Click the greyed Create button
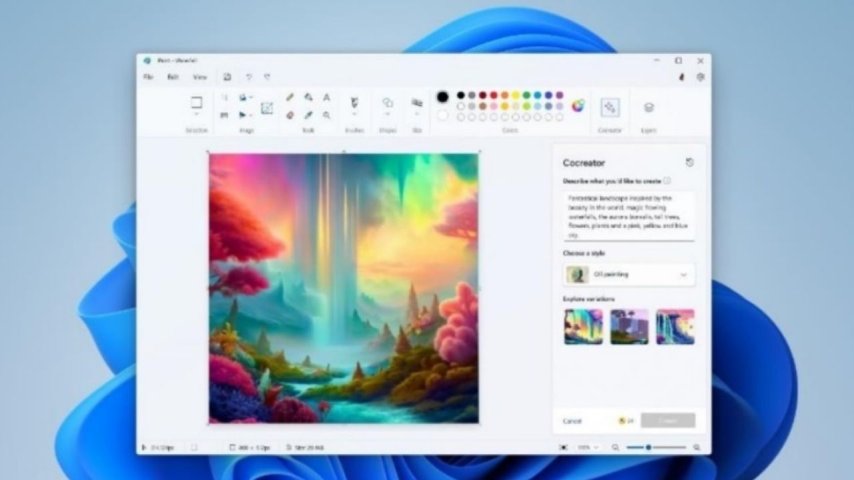This screenshot has height=480, width=854. pos(668,421)
